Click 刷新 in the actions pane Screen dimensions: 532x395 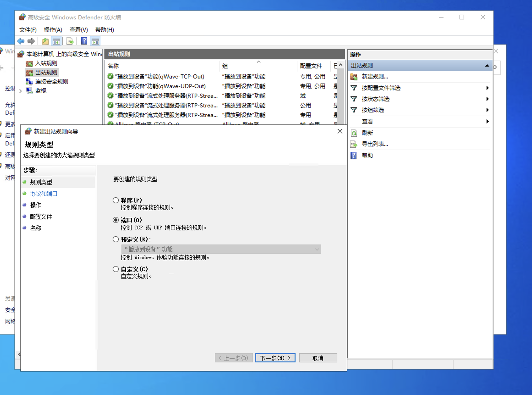pyautogui.click(x=367, y=133)
